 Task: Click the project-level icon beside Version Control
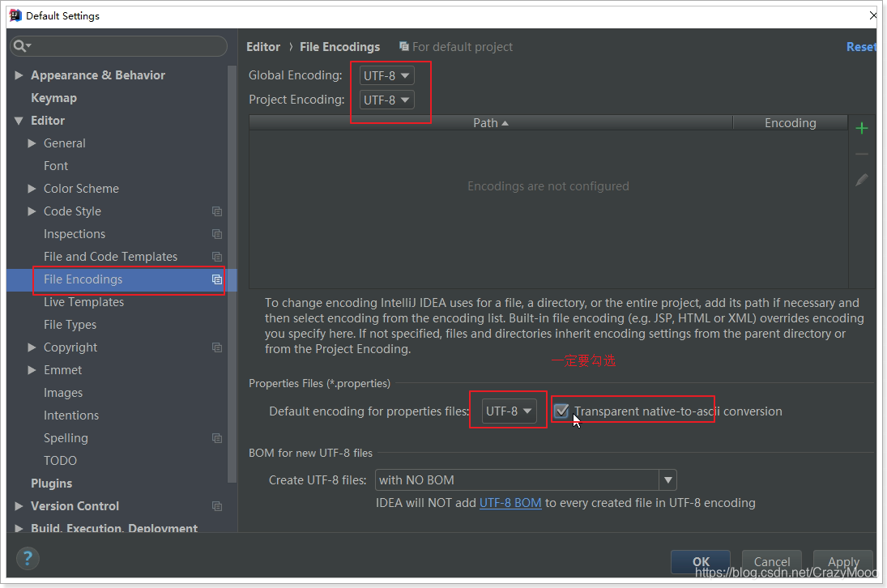(x=216, y=506)
